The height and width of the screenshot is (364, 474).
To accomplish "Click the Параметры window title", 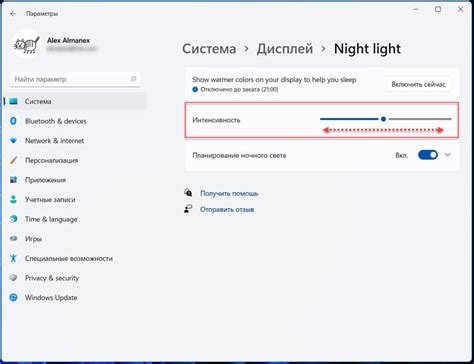I will (x=42, y=14).
